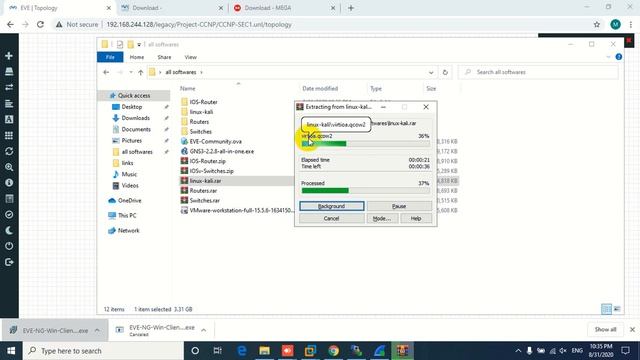Open Explorer help question mark icon
Screen dimensions: 640x360
click(x=619, y=57)
